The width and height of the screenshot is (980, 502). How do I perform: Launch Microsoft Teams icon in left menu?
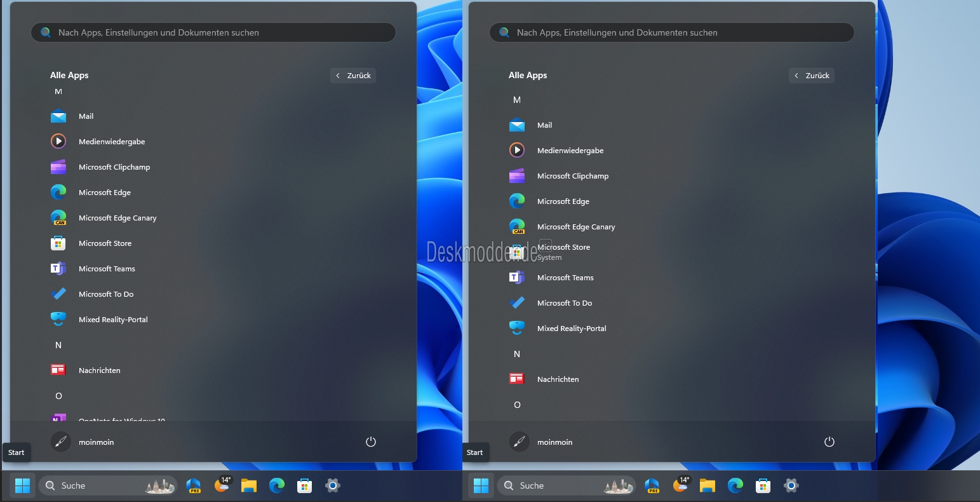coord(58,269)
